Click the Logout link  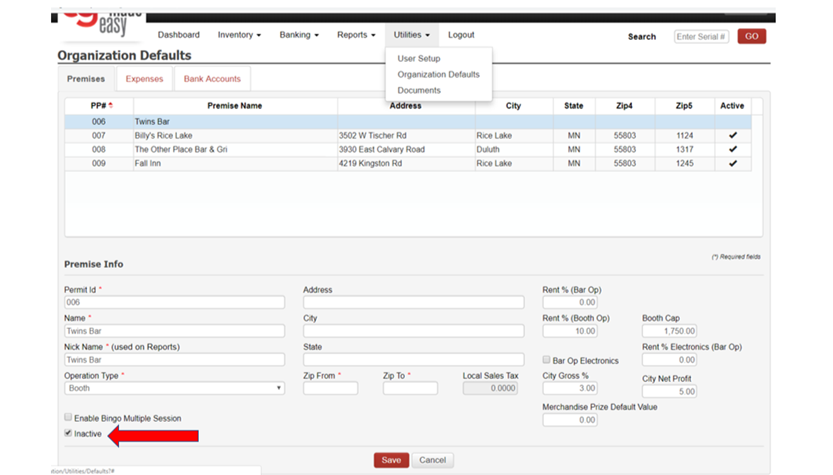[x=461, y=35]
